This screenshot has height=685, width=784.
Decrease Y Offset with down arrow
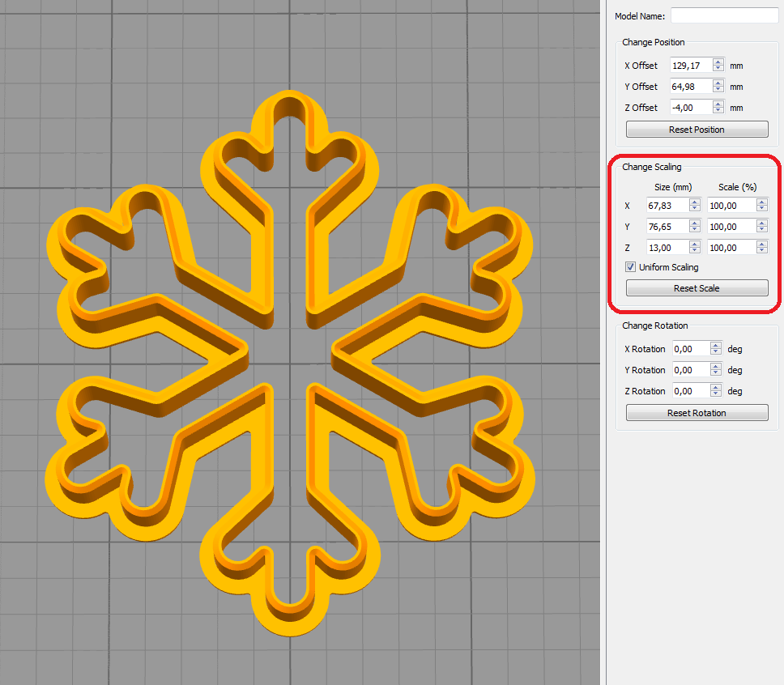pyautogui.click(x=718, y=90)
